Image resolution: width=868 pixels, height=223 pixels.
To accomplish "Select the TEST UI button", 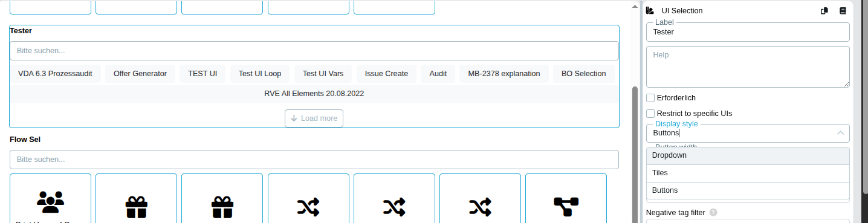I will point(202,74).
